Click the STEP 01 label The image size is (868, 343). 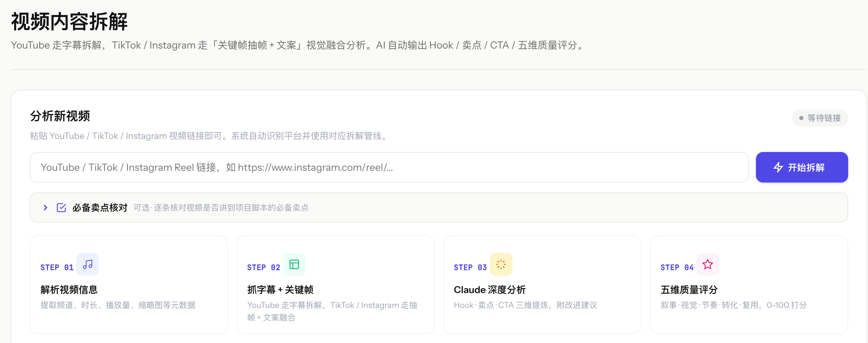[57, 268]
